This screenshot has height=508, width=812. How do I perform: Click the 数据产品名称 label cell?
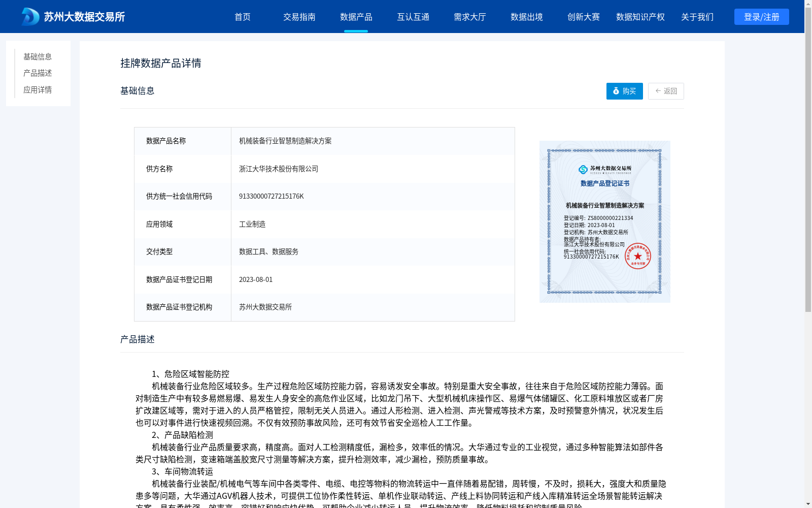point(183,141)
